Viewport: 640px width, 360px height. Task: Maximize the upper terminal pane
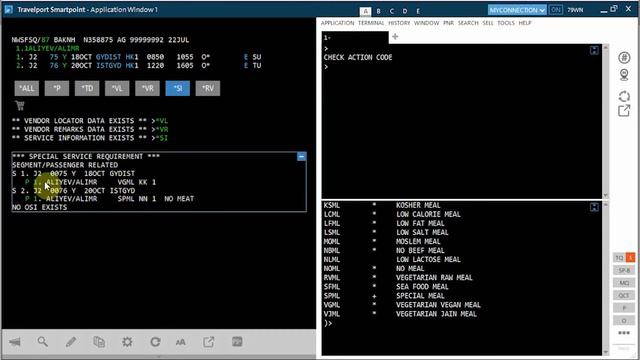(594, 50)
